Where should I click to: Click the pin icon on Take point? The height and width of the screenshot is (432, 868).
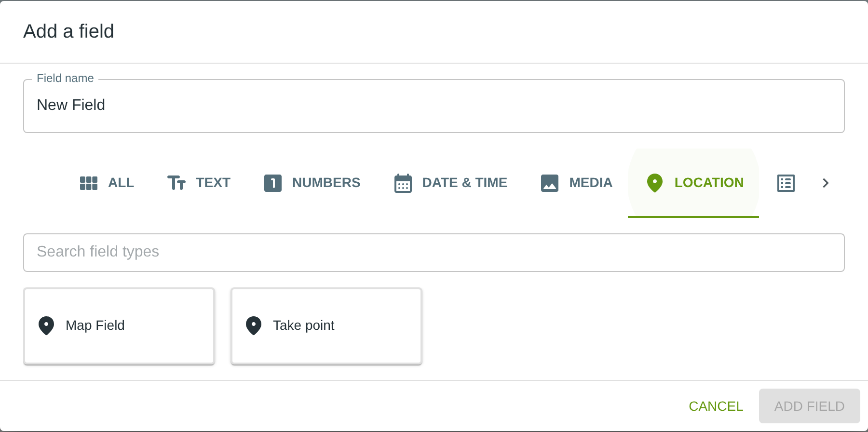click(x=254, y=325)
